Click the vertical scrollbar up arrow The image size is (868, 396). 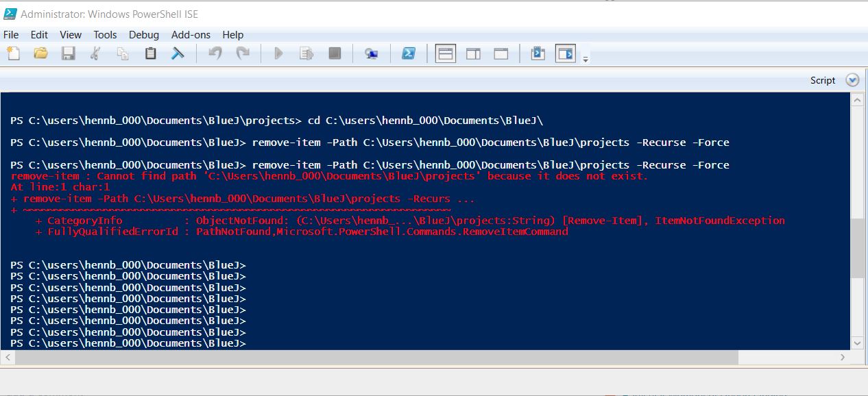coord(858,99)
